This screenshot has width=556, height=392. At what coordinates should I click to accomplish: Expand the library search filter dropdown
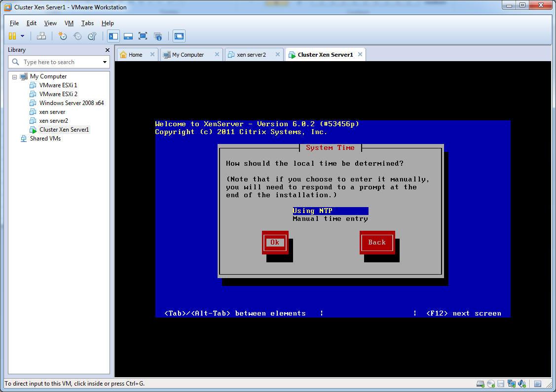click(105, 62)
